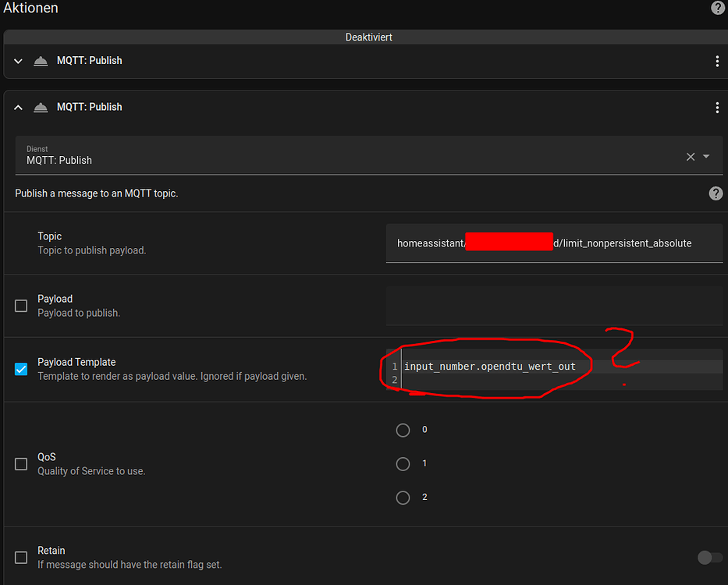Clear the selected MQTT: Publish service with the X

pyautogui.click(x=690, y=156)
